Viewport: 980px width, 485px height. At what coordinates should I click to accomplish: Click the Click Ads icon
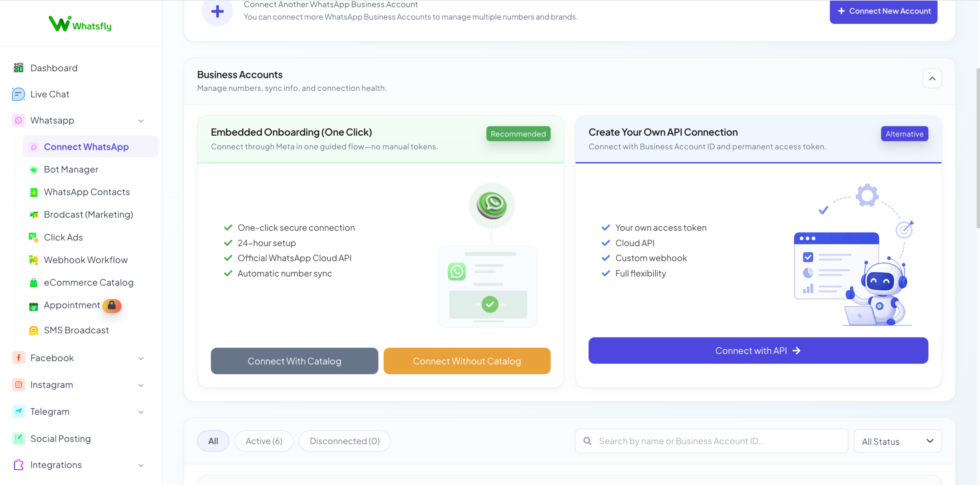34,238
